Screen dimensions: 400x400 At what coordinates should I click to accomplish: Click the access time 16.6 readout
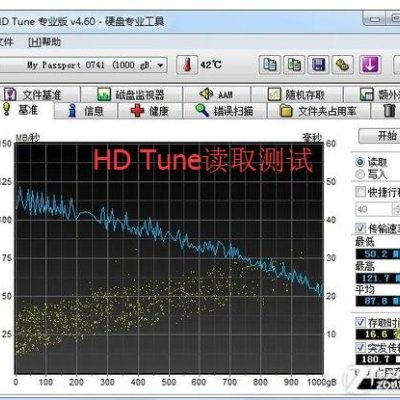[378, 334]
